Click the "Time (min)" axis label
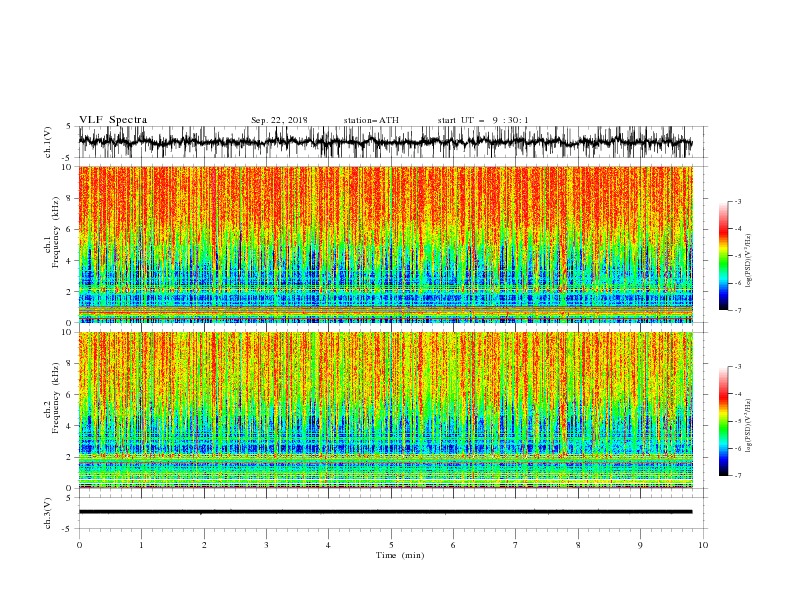Image resolution: width=792 pixels, height=612 pixels. [400, 555]
